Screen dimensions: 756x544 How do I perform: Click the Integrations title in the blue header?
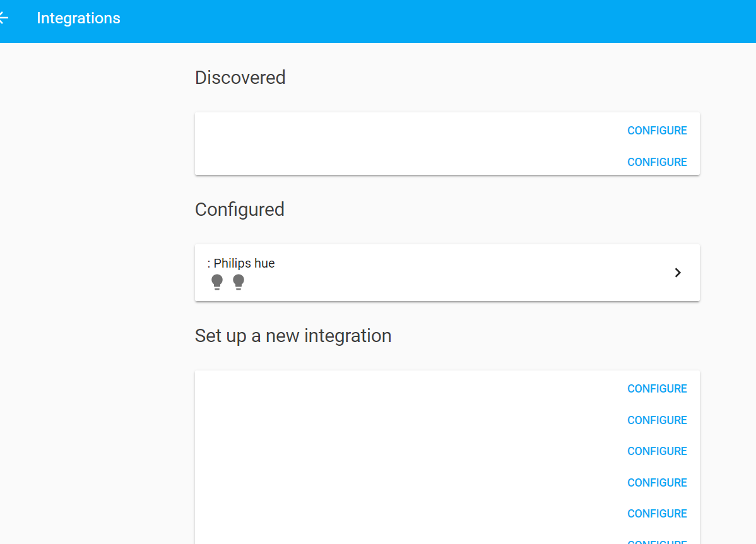[x=78, y=18]
